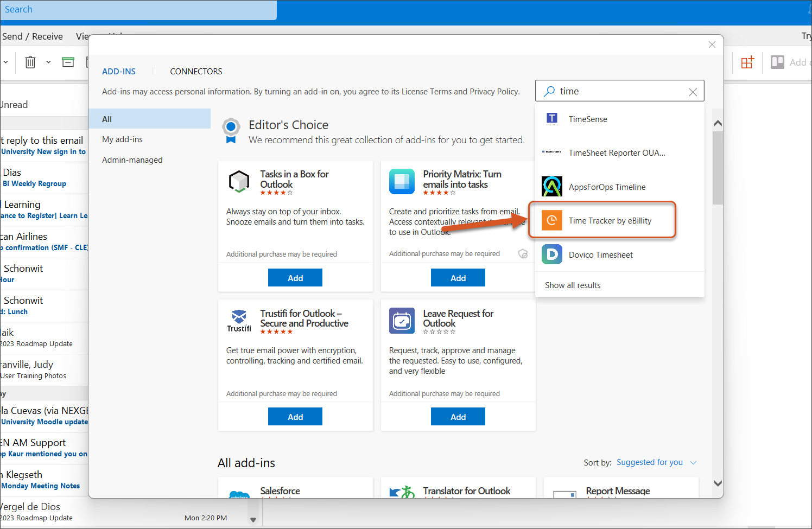Filter messages by Unread
This screenshot has height=529, width=812.
[14, 105]
